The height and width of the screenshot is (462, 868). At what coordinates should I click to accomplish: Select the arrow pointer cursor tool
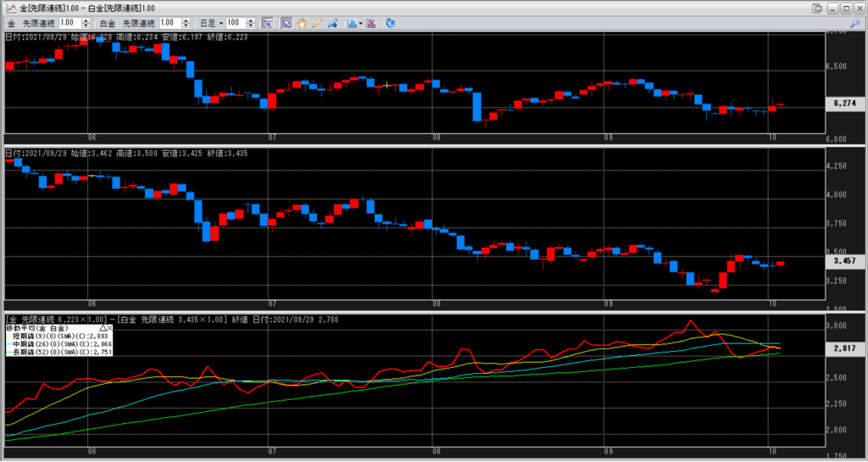[287, 22]
